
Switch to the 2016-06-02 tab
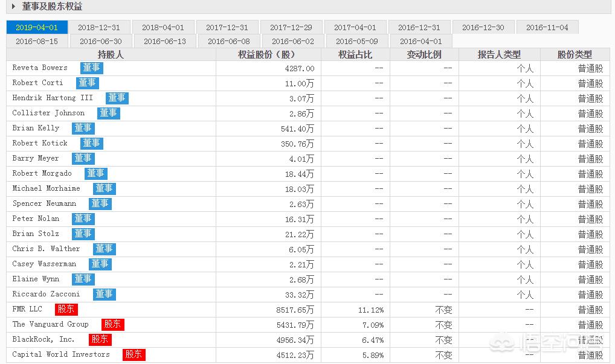tap(293, 41)
